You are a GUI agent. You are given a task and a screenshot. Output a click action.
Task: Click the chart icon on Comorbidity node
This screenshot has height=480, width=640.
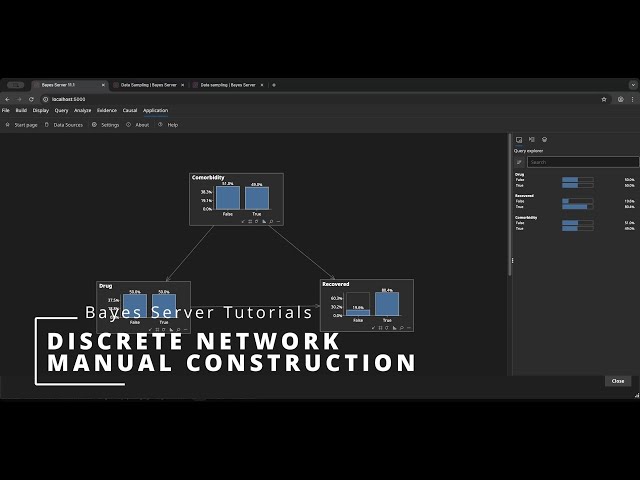264,222
